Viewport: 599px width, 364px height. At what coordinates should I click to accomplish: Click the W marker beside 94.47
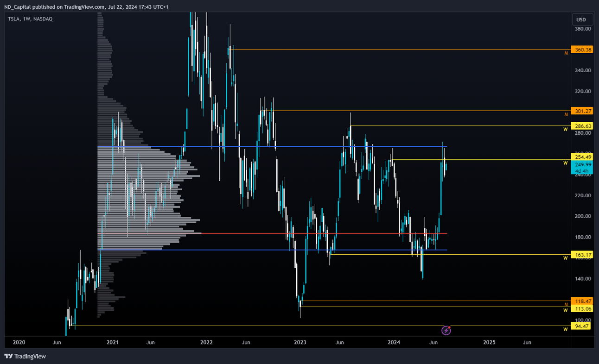tap(566, 330)
